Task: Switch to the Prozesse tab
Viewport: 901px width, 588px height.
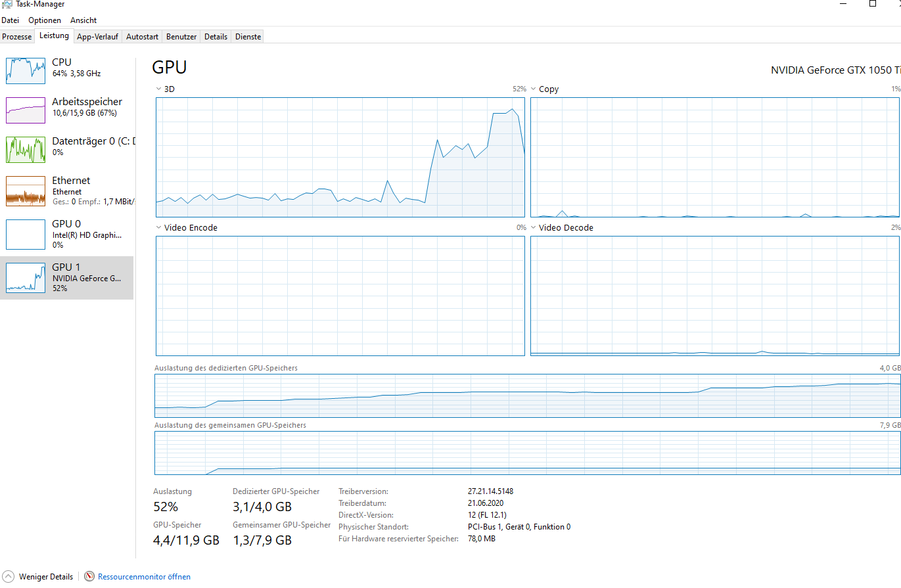Action: tap(17, 37)
